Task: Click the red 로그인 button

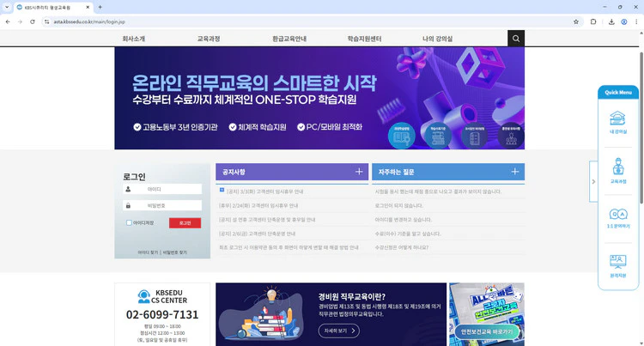Action: (185, 223)
